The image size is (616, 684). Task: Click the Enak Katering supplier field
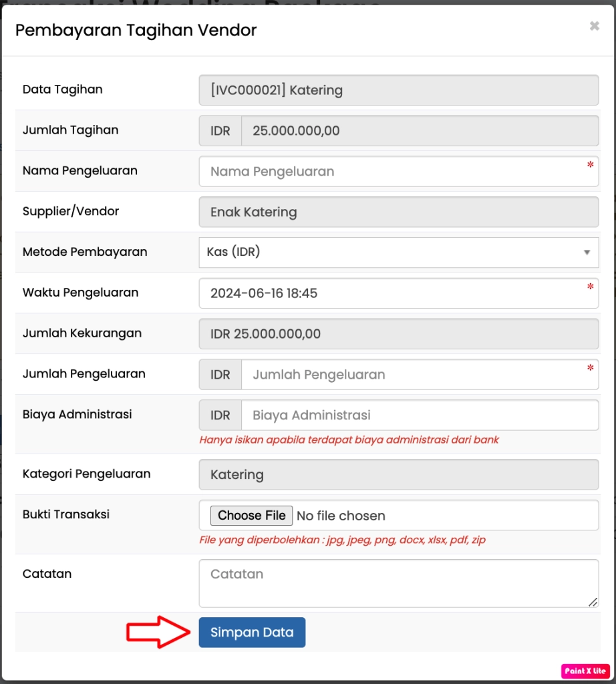point(398,212)
